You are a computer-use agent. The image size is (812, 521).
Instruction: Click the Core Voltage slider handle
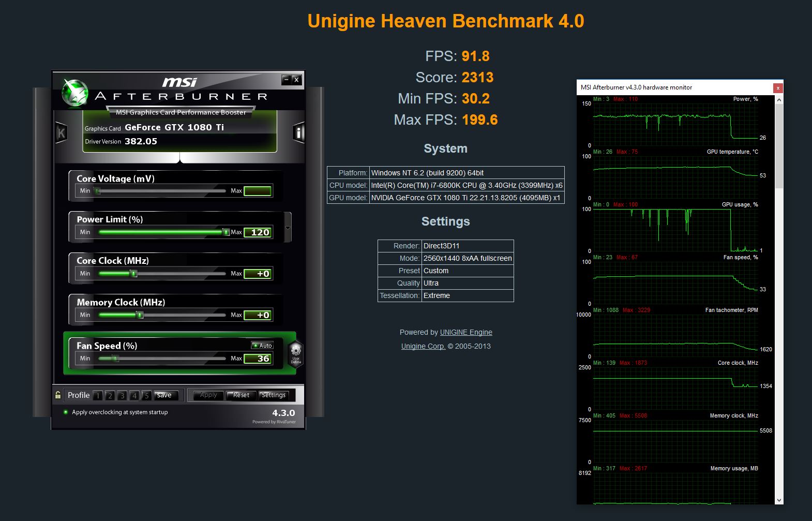tap(97, 191)
